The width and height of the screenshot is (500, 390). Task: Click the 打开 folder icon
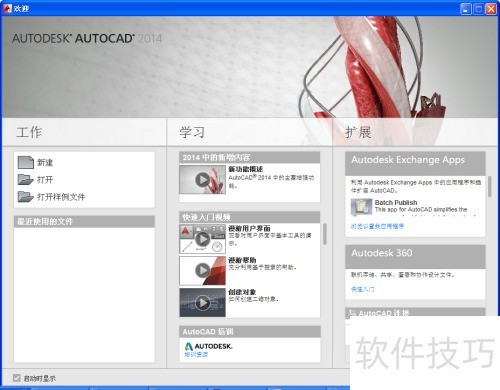click(x=26, y=180)
